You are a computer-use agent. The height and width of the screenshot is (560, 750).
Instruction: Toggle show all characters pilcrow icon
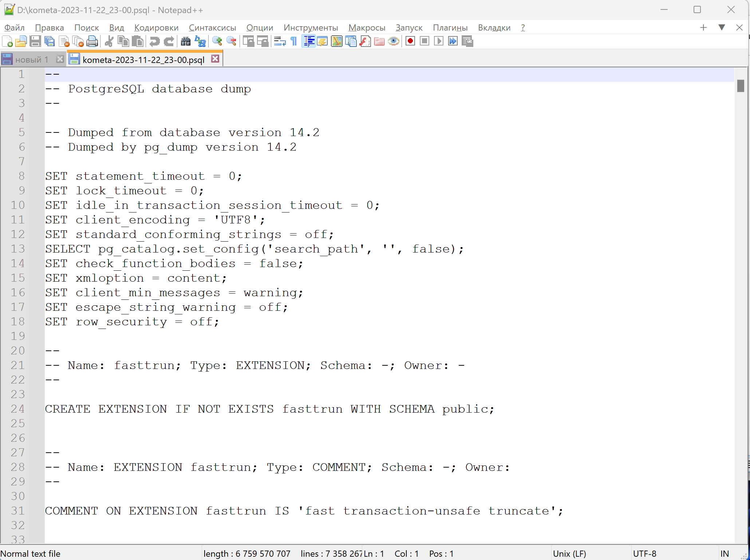tap(294, 41)
